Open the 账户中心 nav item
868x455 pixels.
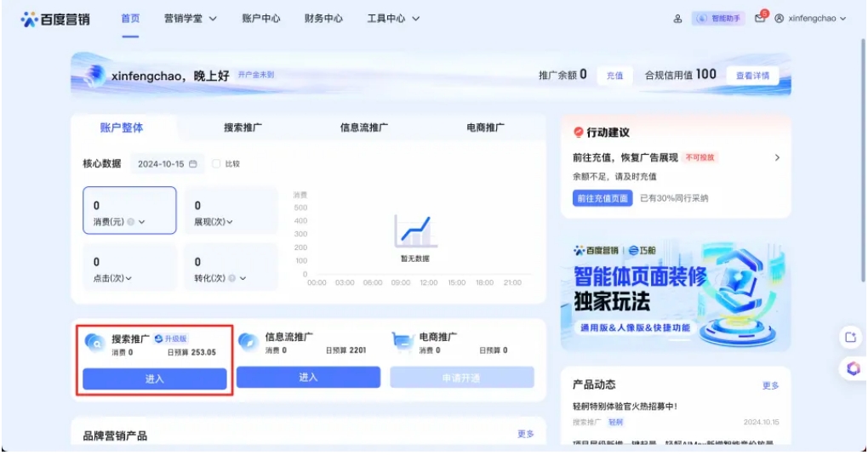point(260,18)
